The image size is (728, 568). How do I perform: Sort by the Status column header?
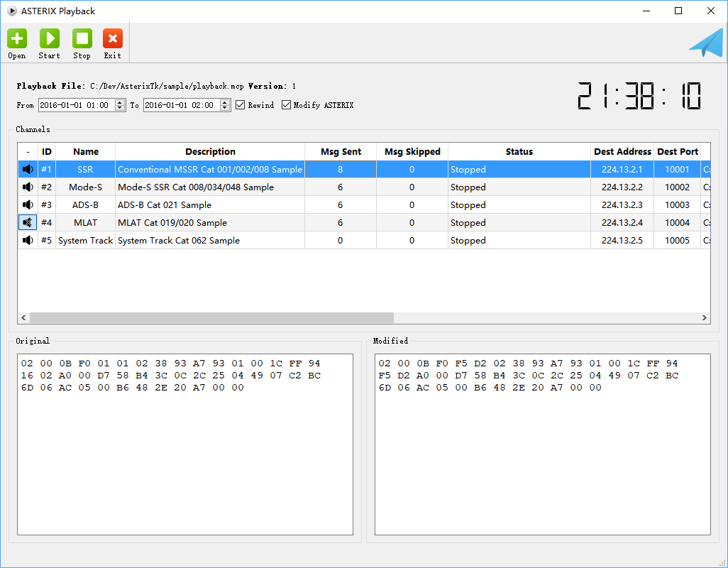[519, 152]
